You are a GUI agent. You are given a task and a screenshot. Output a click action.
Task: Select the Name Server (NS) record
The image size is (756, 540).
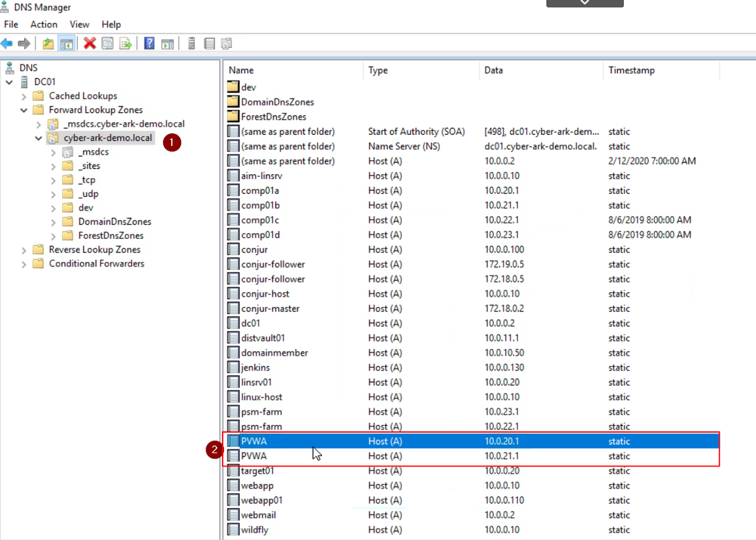pyautogui.click(x=473, y=146)
